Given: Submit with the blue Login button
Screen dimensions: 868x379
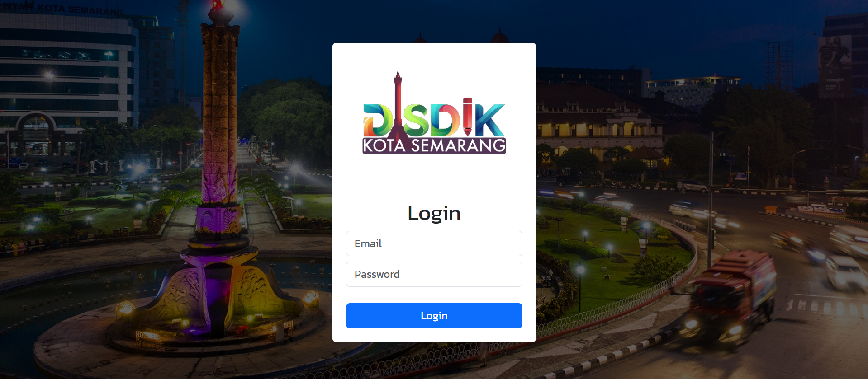Looking at the screenshot, I should tap(434, 316).
